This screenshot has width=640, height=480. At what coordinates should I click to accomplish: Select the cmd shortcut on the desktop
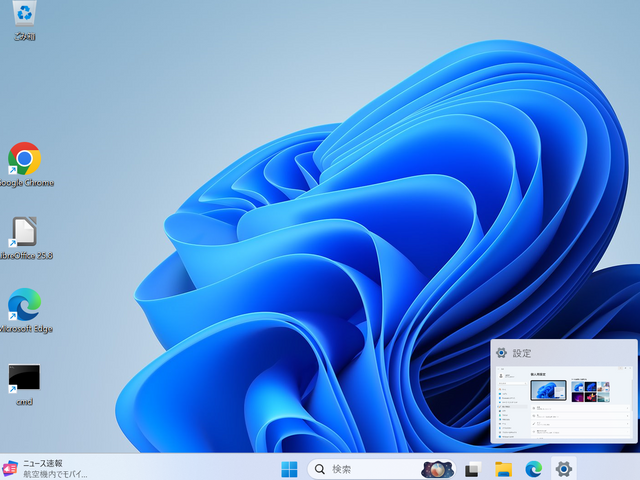(x=24, y=378)
